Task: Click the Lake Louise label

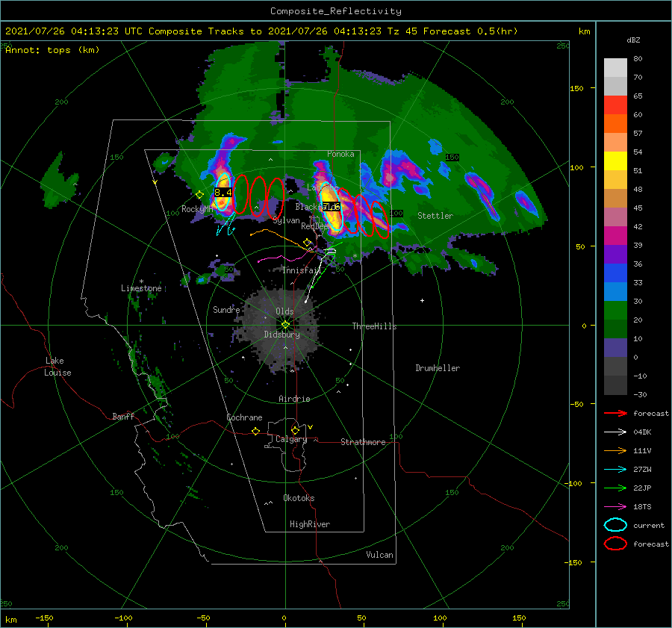Action: point(57,367)
